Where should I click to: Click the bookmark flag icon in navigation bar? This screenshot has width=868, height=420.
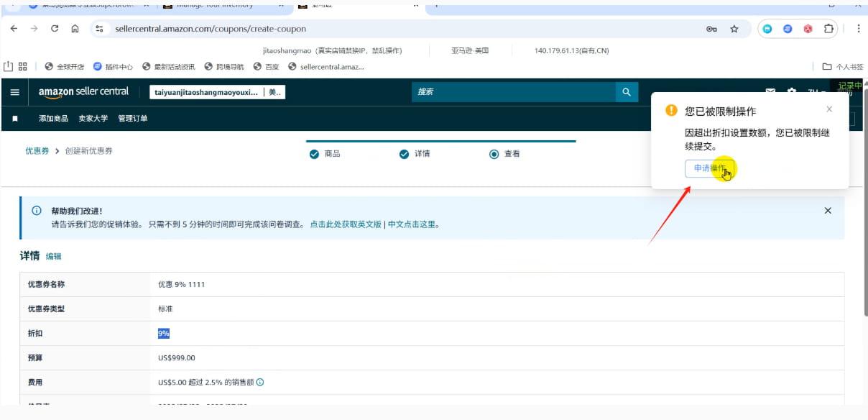(x=15, y=118)
